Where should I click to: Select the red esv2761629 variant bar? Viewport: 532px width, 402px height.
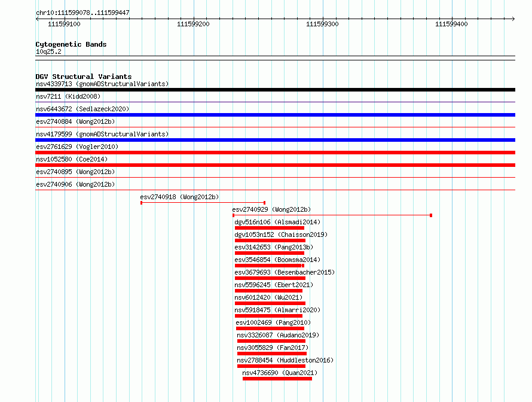tap(275, 153)
